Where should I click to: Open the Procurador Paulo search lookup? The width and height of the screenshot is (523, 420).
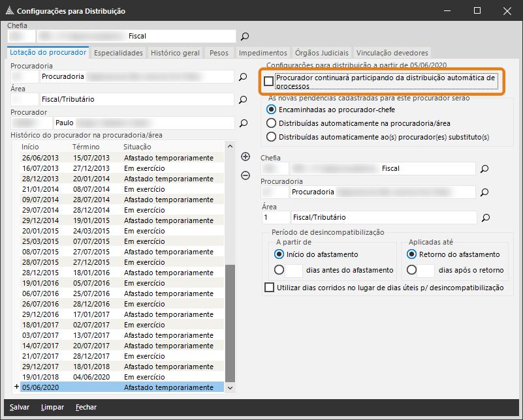coord(243,123)
